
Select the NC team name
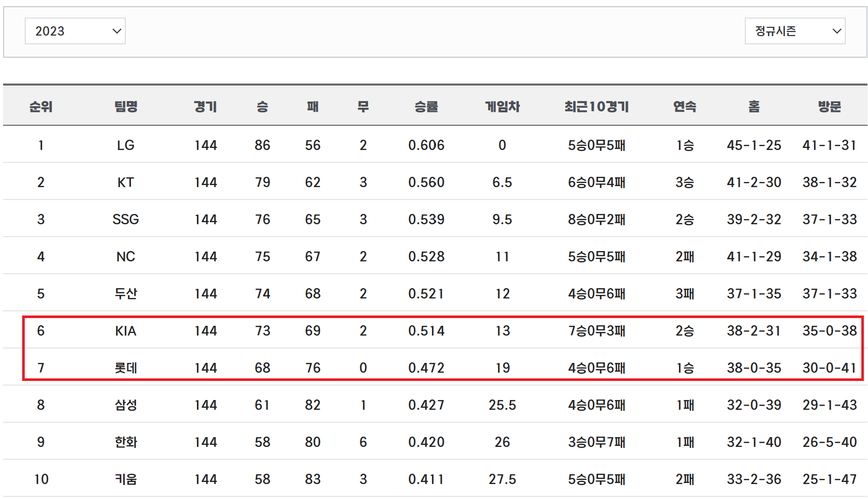click(x=126, y=257)
